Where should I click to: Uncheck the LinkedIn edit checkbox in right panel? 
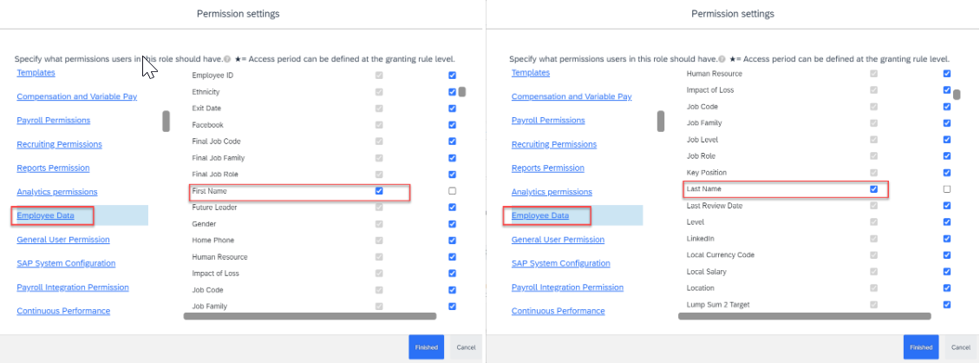[x=947, y=239]
